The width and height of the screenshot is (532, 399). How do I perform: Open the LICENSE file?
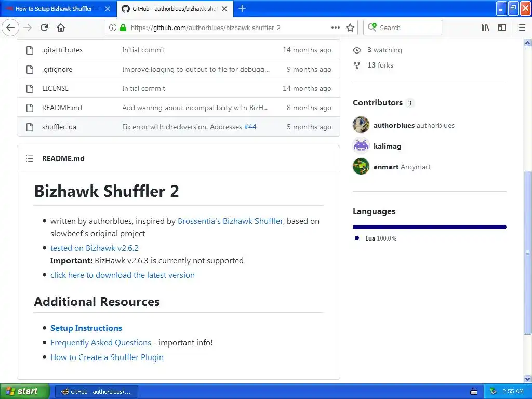(x=55, y=88)
